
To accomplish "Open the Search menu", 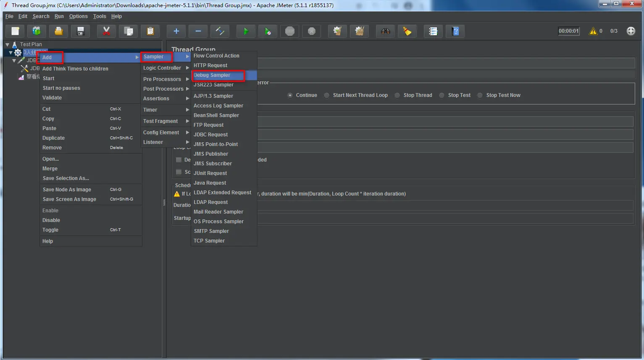I will click(x=41, y=16).
